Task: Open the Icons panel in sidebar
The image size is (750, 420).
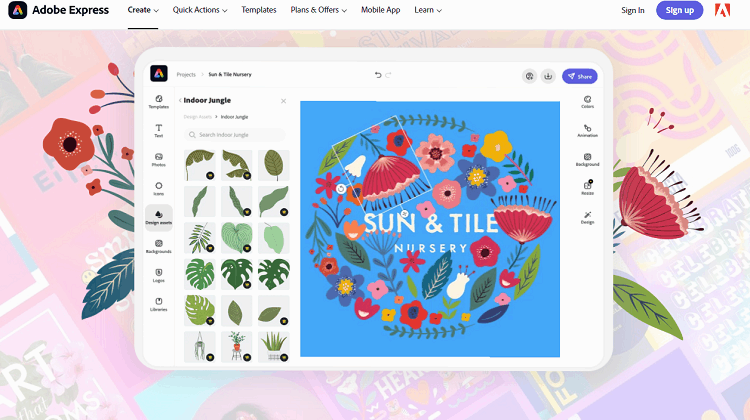Action: (x=159, y=188)
